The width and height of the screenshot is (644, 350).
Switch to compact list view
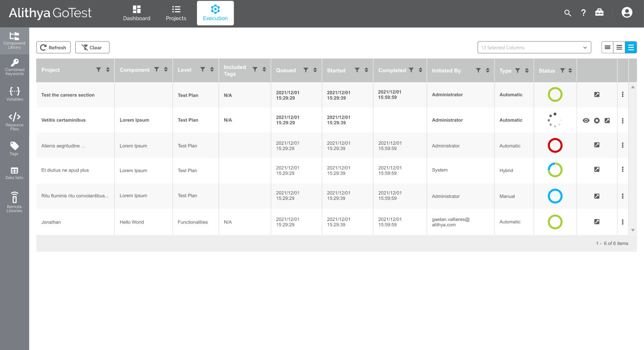point(607,47)
